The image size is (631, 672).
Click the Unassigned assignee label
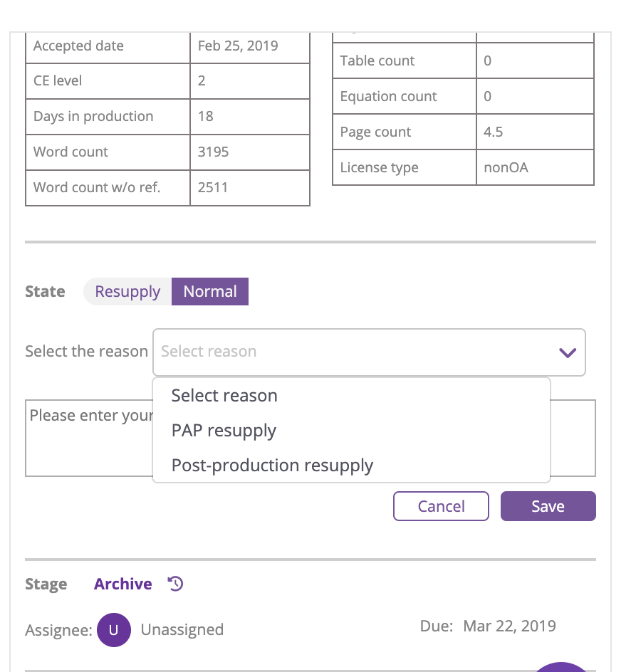(x=182, y=629)
